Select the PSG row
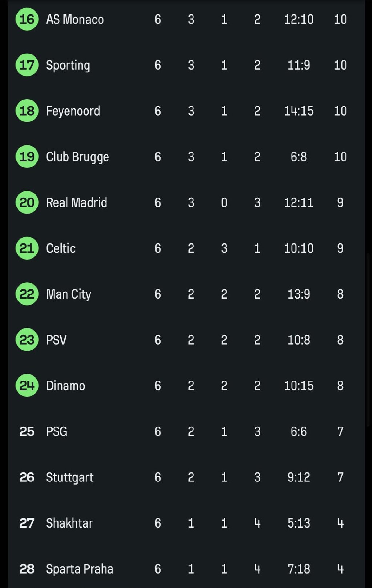372x588 pixels. (x=186, y=431)
